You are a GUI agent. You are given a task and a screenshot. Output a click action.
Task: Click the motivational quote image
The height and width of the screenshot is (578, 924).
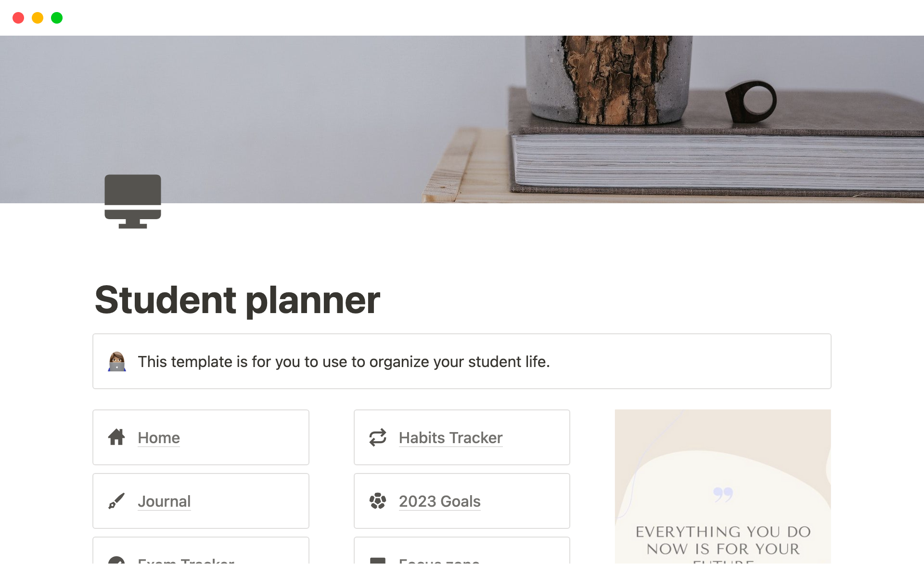coord(722,486)
